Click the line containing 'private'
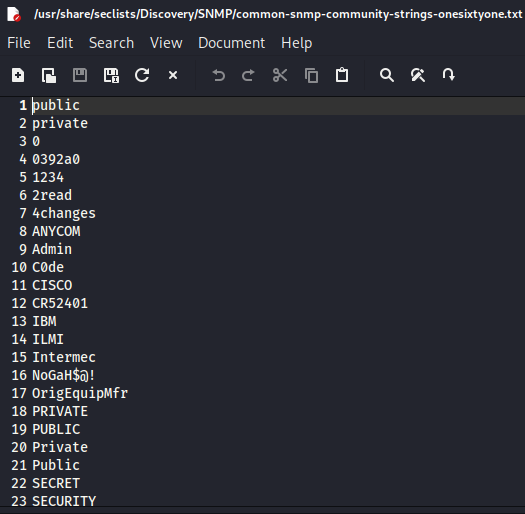The height and width of the screenshot is (514, 525). coord(60,124)
